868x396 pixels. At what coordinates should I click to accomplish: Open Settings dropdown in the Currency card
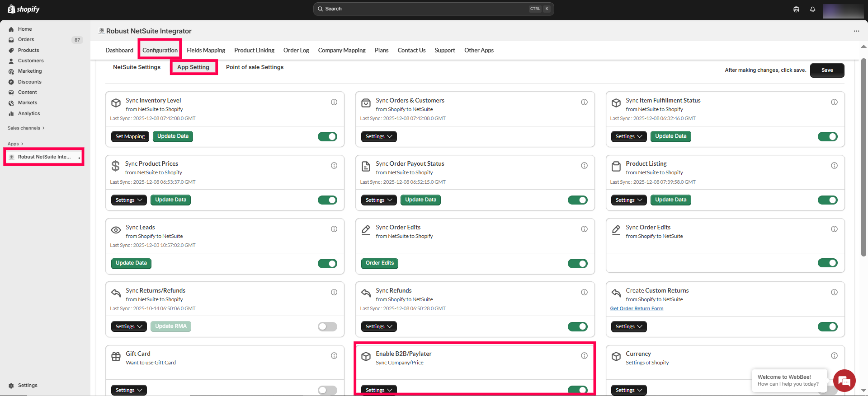pos(628,390)
